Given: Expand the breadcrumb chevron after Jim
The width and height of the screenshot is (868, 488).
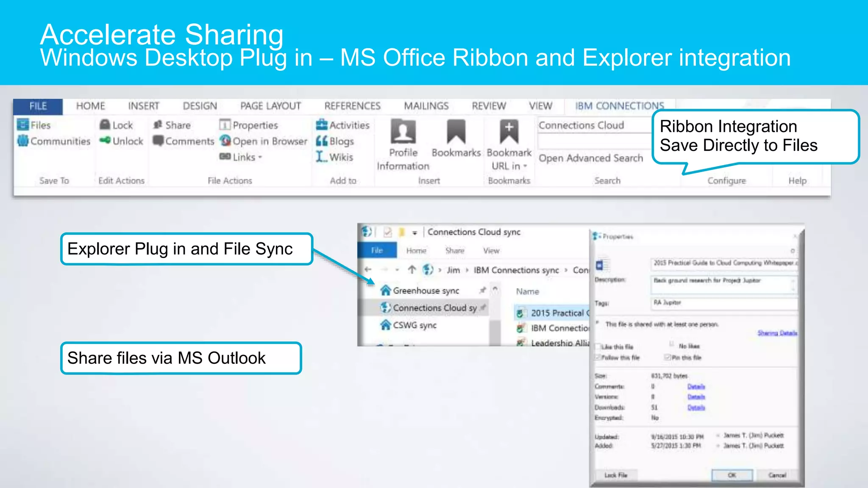Looking at the screenshot, I should click(467, 270).
